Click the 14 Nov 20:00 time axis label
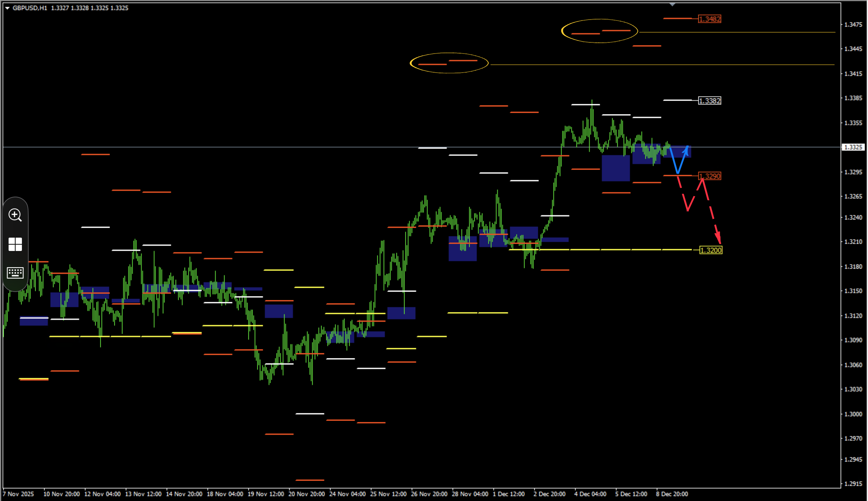868x501 pixels. coord(184,494)
